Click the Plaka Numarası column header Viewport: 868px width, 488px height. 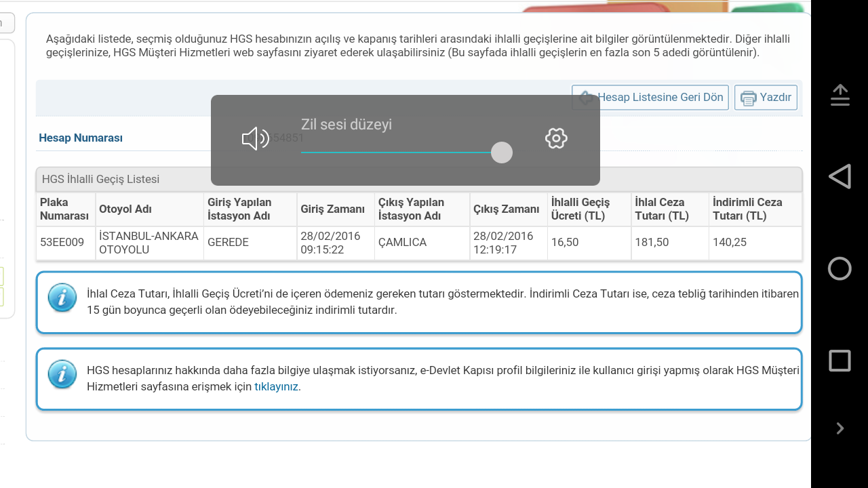64,209
